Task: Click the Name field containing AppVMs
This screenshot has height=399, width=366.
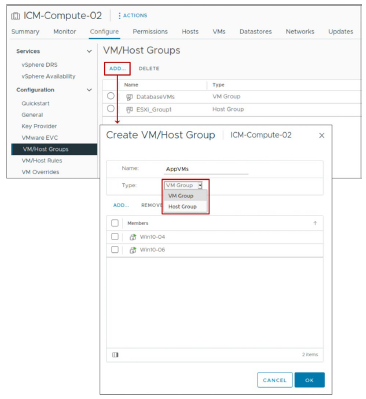Action: (206, 169)
